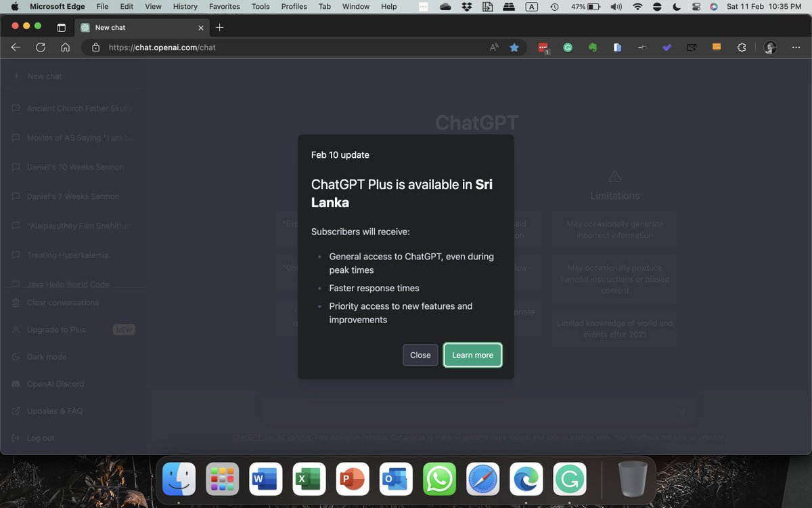Open the Favorites menu
This screenshot has height=508, width=812.
(224, 6)
